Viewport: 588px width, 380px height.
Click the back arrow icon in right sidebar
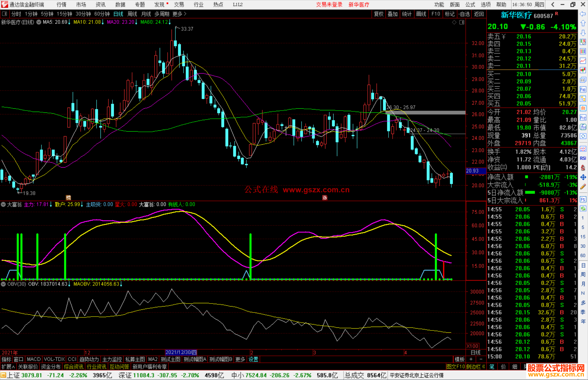tap(583, 14)
